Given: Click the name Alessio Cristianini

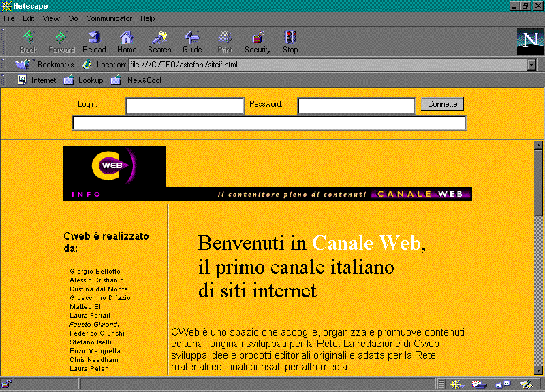Looking at the screenshot, I should click(97, 280).
